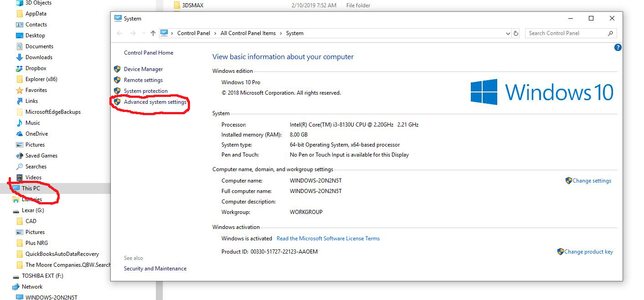Open recent locations dropdown arrow
644x300 pixels.
[144, 33]
